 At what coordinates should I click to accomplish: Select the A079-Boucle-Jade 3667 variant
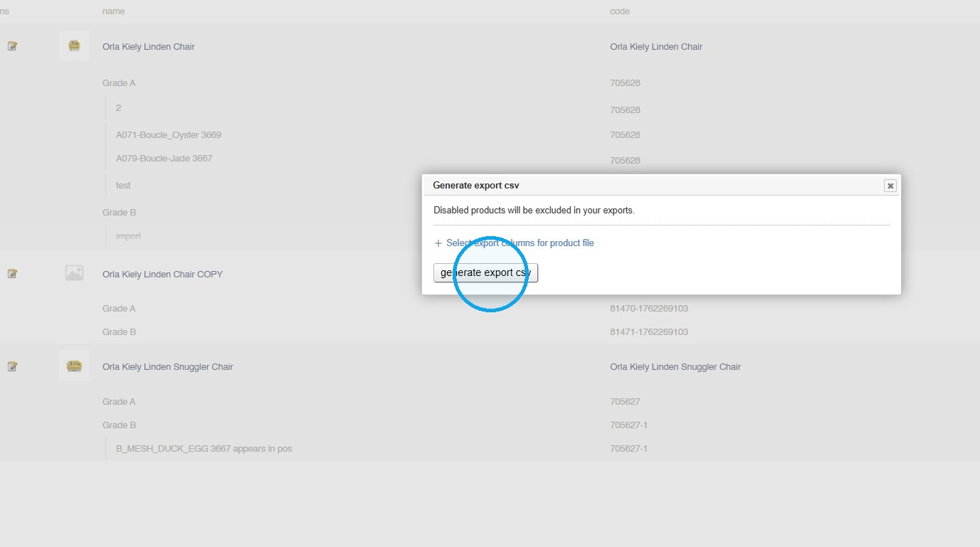tap(164, 159)
